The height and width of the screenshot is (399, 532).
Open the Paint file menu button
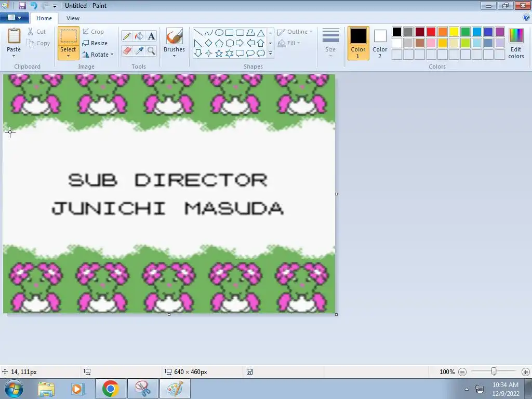14,18
